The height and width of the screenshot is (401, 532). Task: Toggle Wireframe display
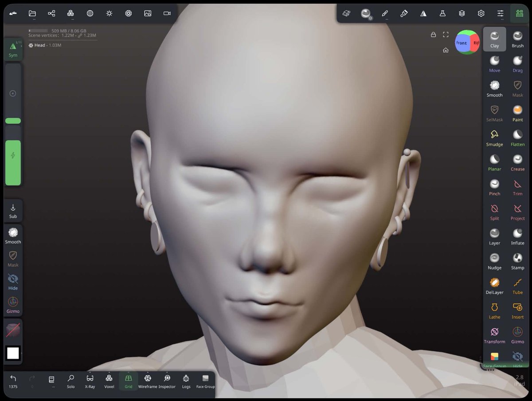click(x=148, y=381)
